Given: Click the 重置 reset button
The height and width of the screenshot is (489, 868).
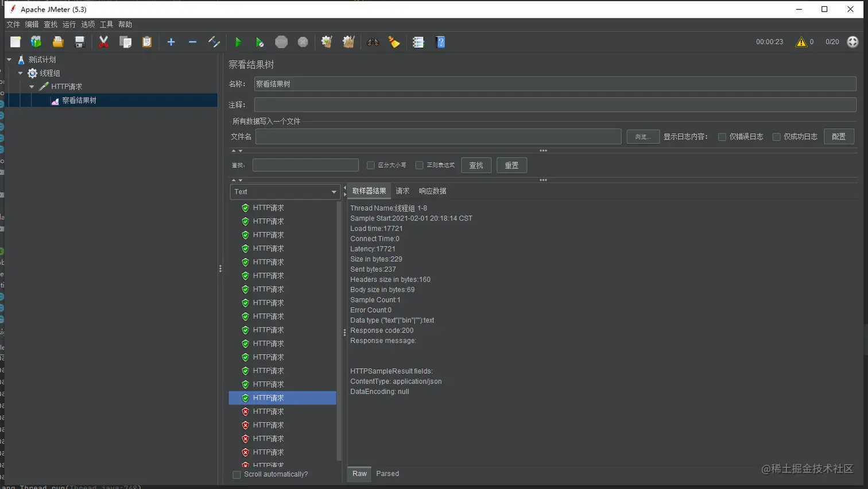Looking at the screenshot, I should coord(511,165).
